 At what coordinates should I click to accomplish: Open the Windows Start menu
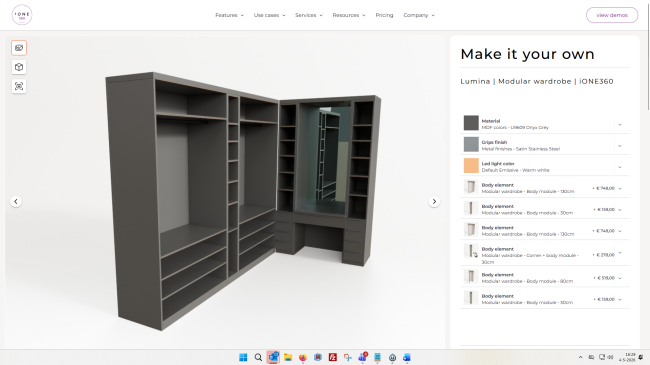pyautogui.click(x=243, y=357)
